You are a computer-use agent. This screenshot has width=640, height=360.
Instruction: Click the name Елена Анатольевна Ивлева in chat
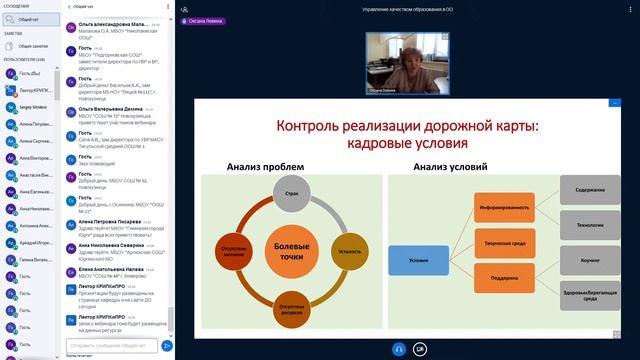coord(111,269)
